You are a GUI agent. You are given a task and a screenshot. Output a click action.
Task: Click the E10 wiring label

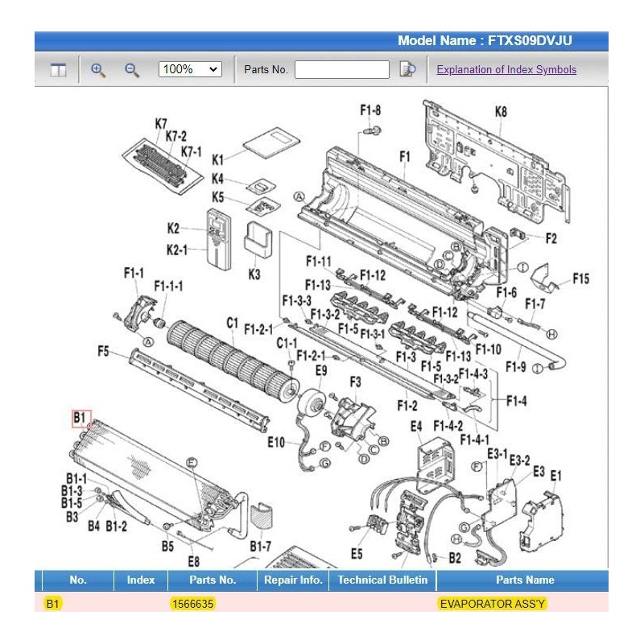[276, 442]
